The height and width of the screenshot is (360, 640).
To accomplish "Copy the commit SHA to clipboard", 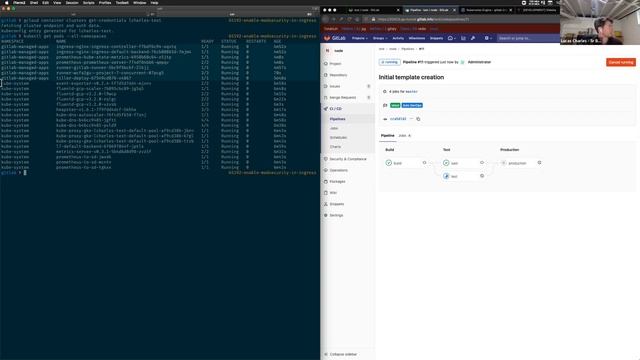I will click(x=418, y=119).
